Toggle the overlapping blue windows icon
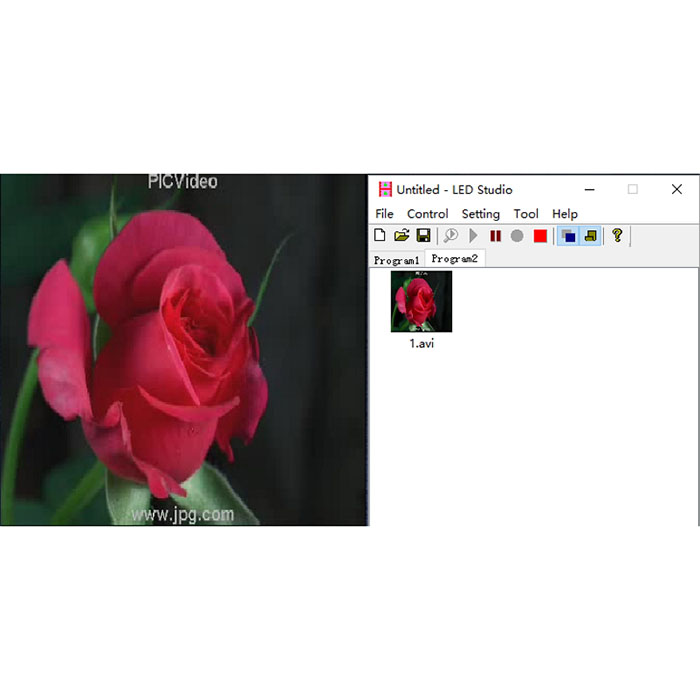 coord(568,236)
